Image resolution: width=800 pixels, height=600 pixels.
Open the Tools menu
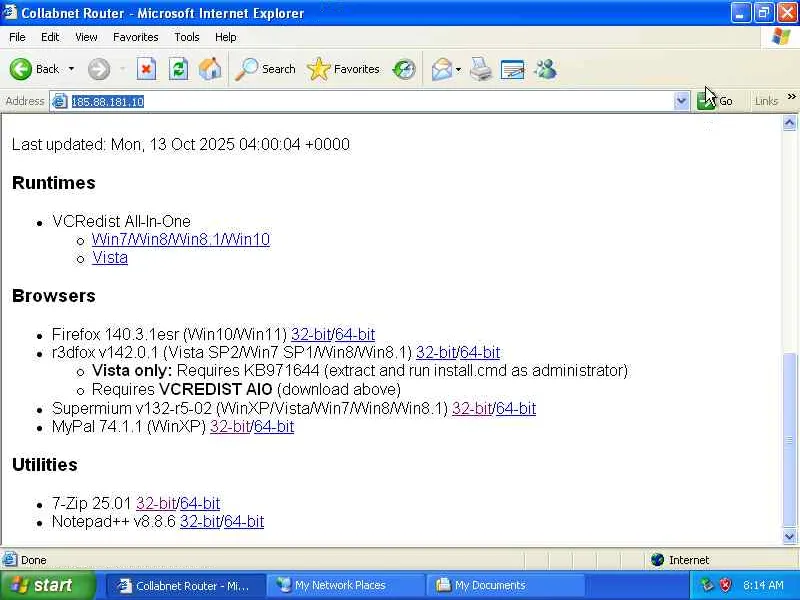click(187, 37)
